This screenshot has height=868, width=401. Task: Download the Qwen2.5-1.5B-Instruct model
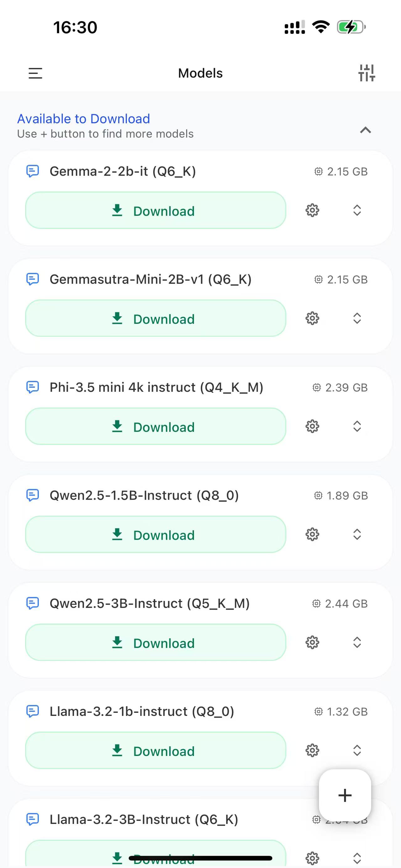(155, 534)
